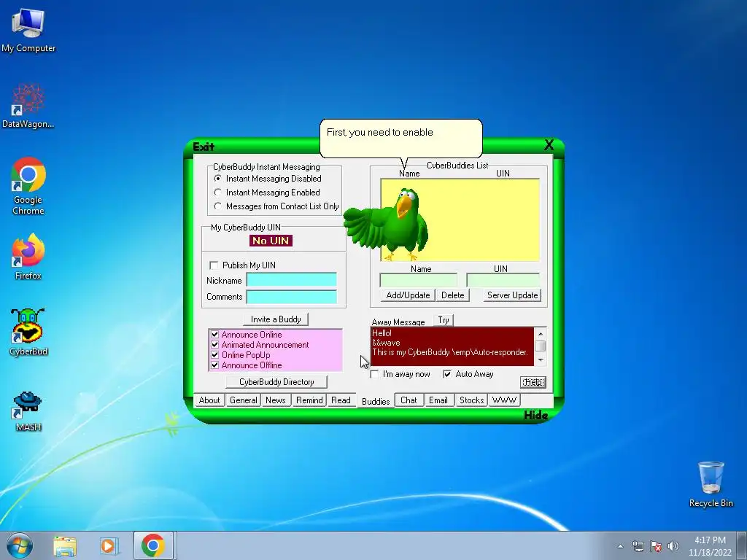Open the taskbar clock showing 4:17 PM
747x560 pixels.
point(710,546)
